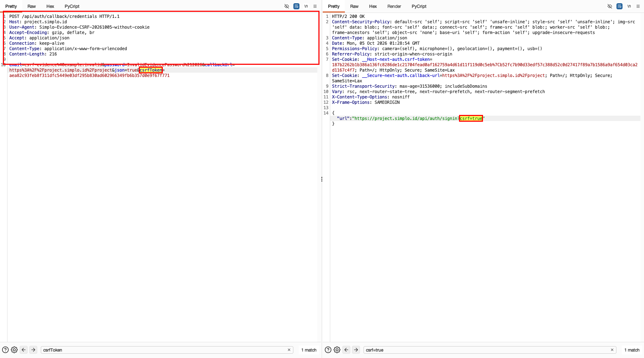
Task: Open search settings gear under the response pane
Action: 337,350
